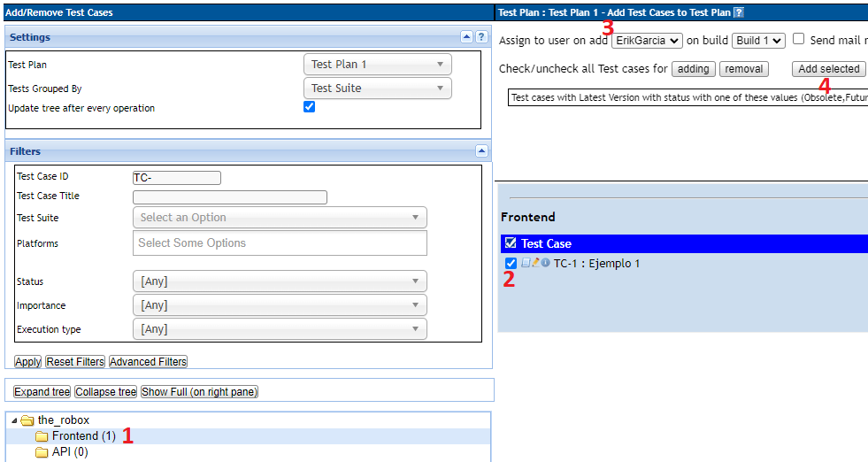This screenshot has width=868, height=462.
Task: Click help icon beside Test Plan title
Action: (x=739, y=12)
